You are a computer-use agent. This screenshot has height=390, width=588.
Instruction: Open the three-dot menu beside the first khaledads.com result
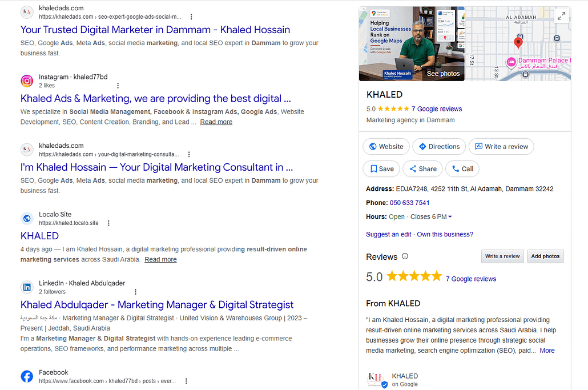(191, 17)
